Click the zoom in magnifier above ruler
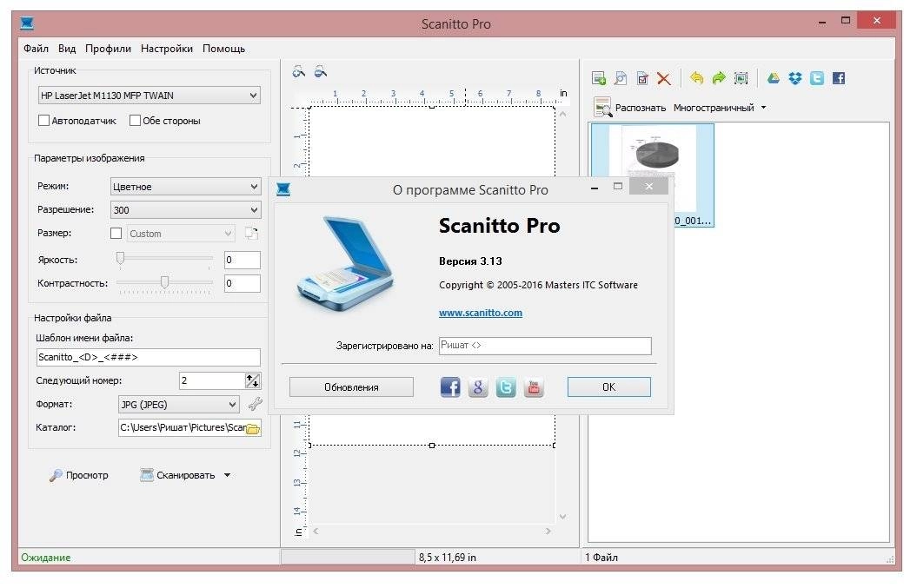 (x=299, y=72)
